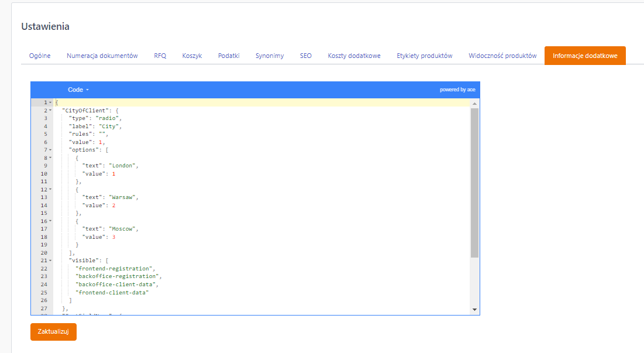This screenshot has width=644, height=353.
Task: Collapse CityOfClient fold on line 2
Action: [50, 110]
